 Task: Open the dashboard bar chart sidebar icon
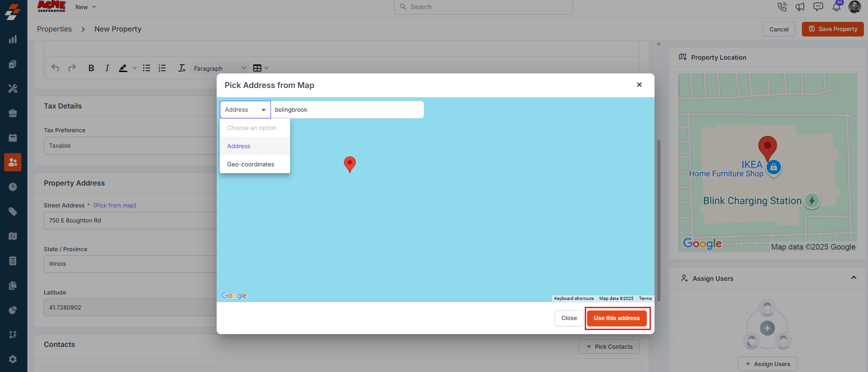tap(13, 39)
